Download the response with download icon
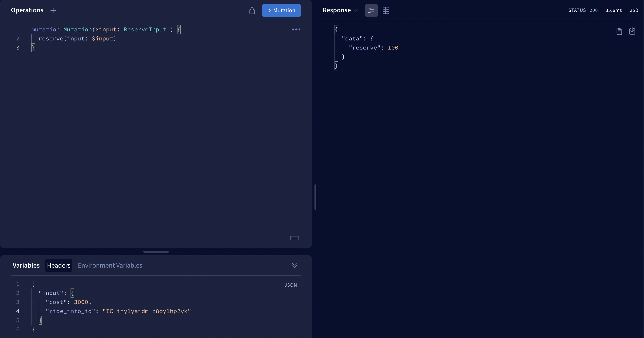 click(x=632, y=31)
